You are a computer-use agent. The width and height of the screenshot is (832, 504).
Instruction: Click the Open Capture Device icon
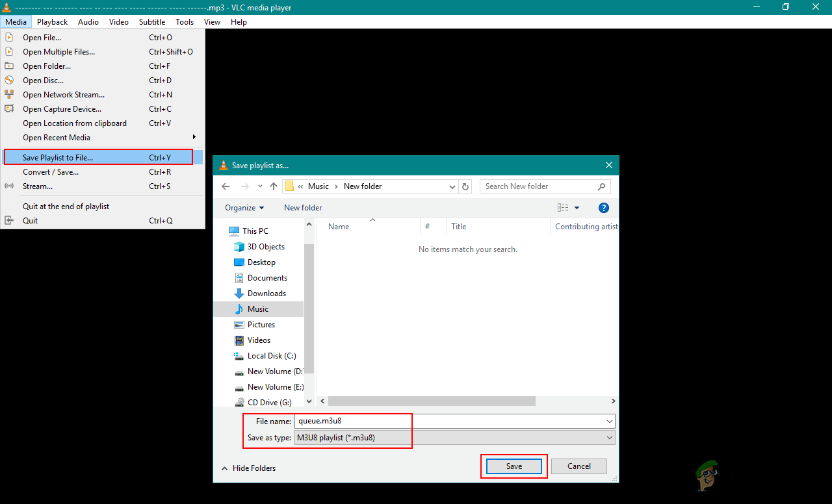click(x=9, y=109)
